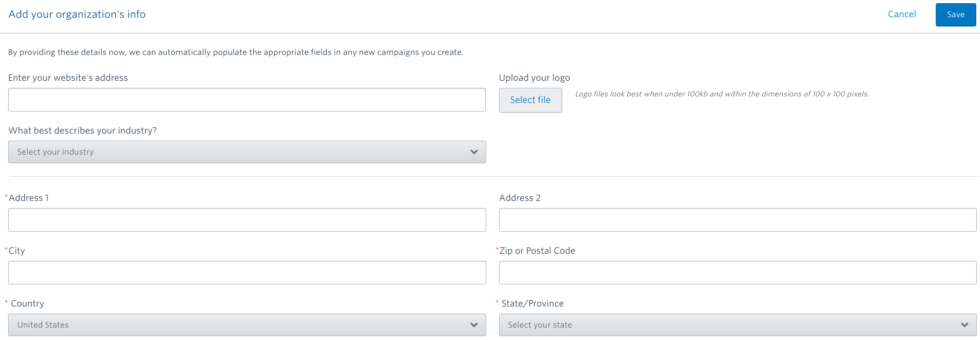Image resolution: width=980 pixels, height=340 pixels.
Task: Click into the Address 1 text field
Action: (247, 220)
